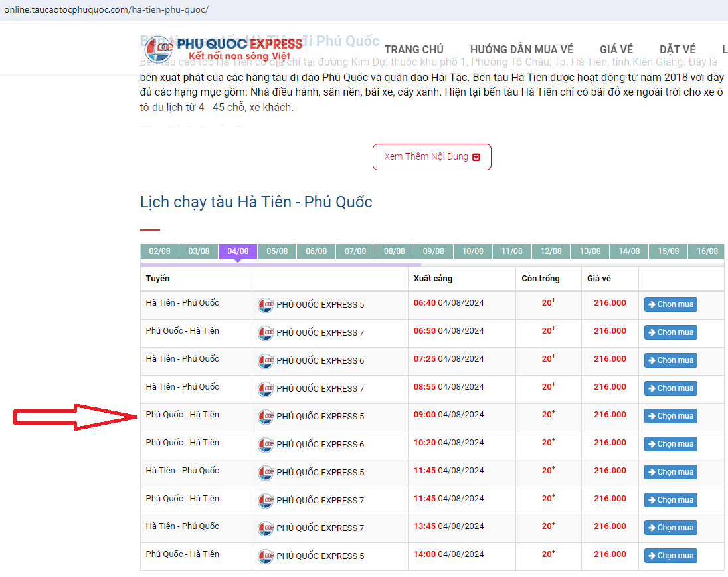Expand content with Xem Thêm Nội Dung
The height and width of the screenshot is (577, 728).
pyautogui.click(x=432, y=157)
